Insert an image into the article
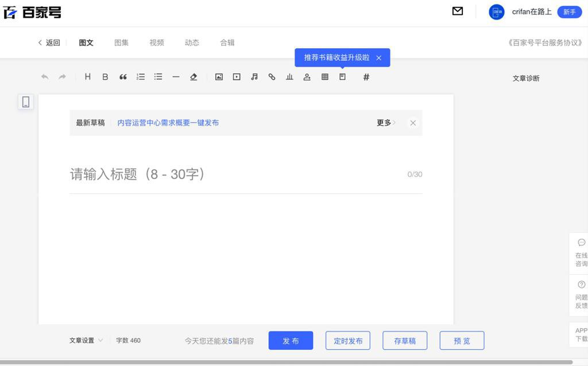The image size is (588, 366). tap(219, 77)
